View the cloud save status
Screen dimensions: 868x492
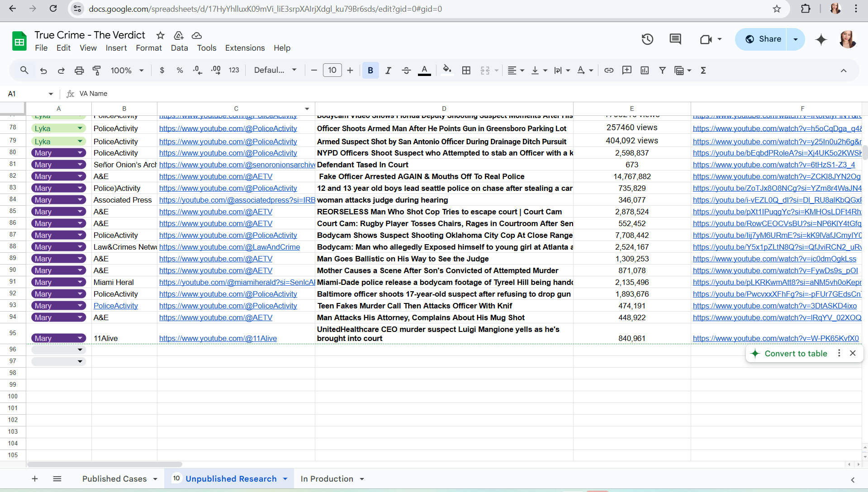(x=196, y=35)
